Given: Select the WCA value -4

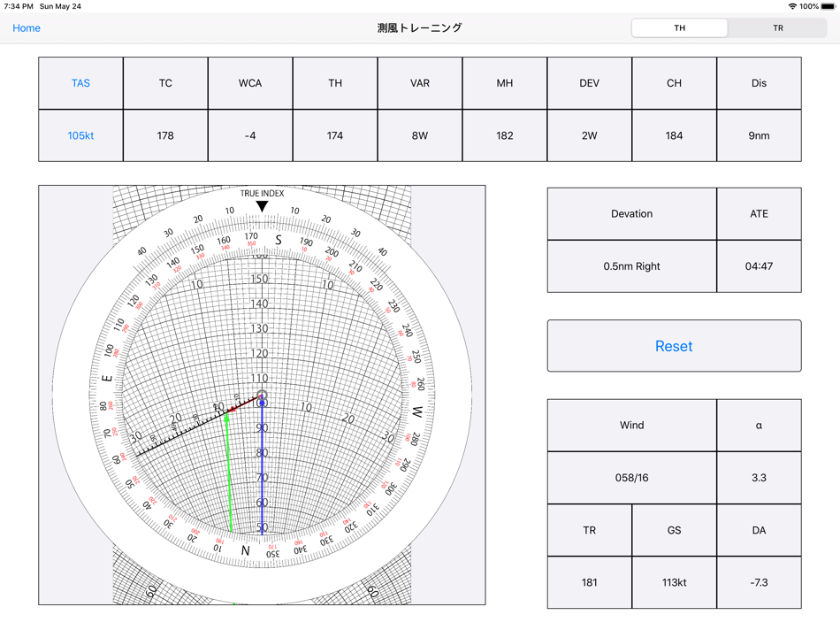Looking at the screenshot, I should (x=250, y=135).
